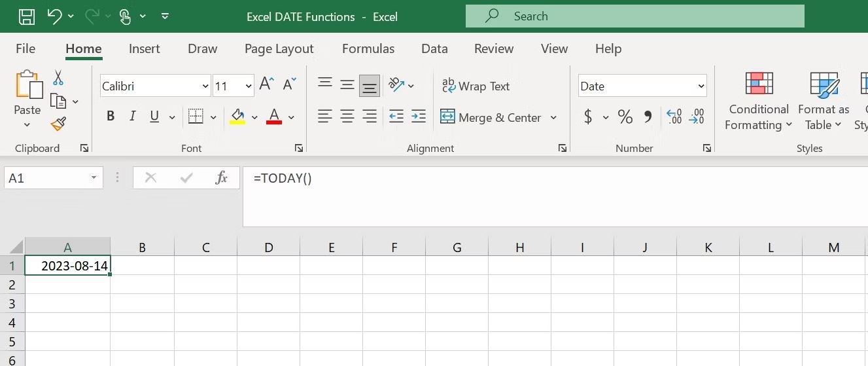Select cell A1 containing 2023-08-14
Viewport: 868px width, 366px height.
(x=67, y=266)
